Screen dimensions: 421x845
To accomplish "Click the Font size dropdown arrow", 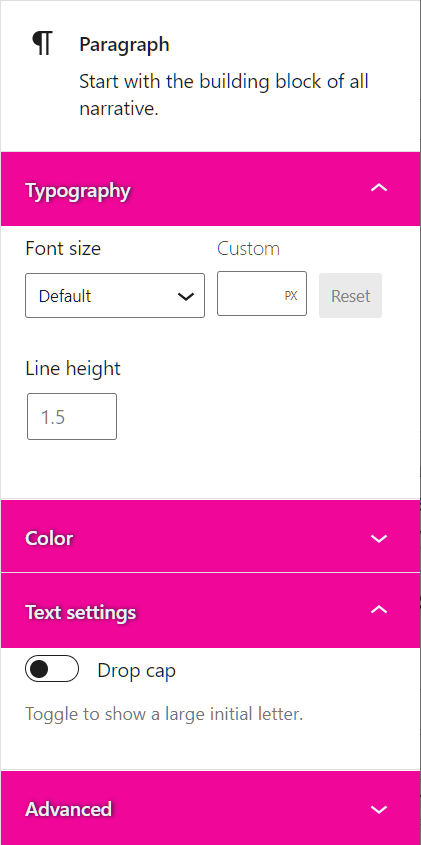I will [x=185, y=296].
